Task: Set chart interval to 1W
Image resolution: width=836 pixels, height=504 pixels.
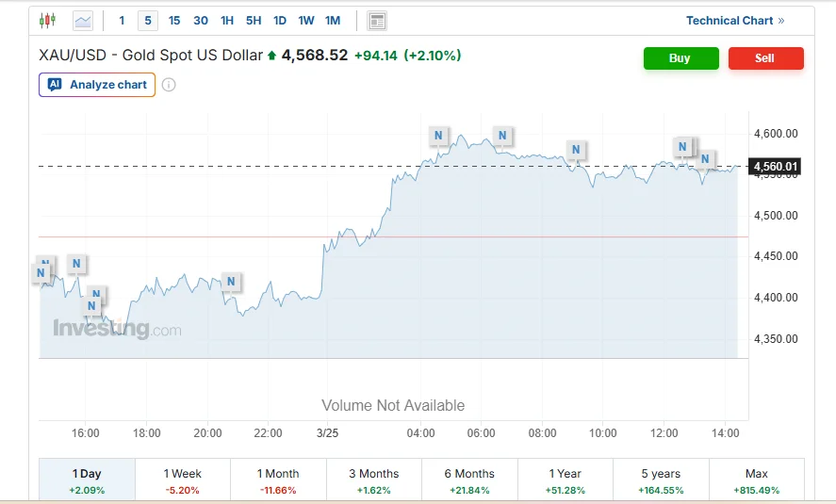Action: coord(306,20)
